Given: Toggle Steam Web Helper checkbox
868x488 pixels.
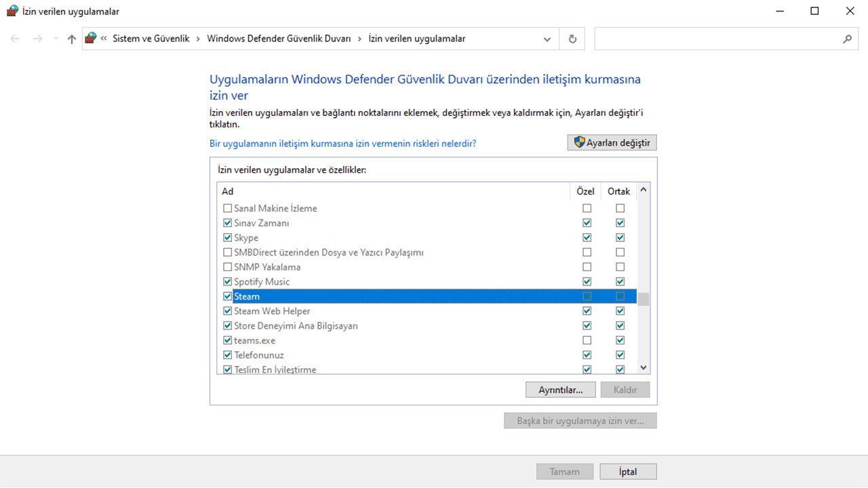Looking at the screenshot, I should click(x=228, y=311).
